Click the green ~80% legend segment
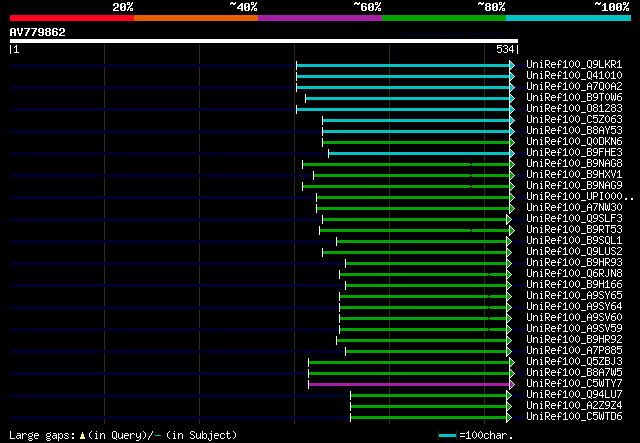The image size is (640, 443). [x=444, y=18]
